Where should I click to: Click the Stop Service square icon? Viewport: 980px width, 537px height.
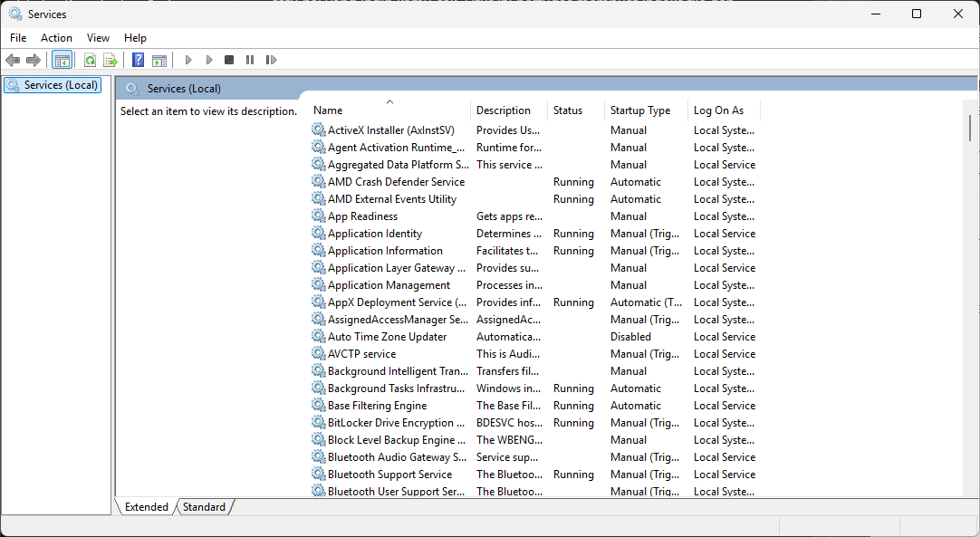point(229,60)
